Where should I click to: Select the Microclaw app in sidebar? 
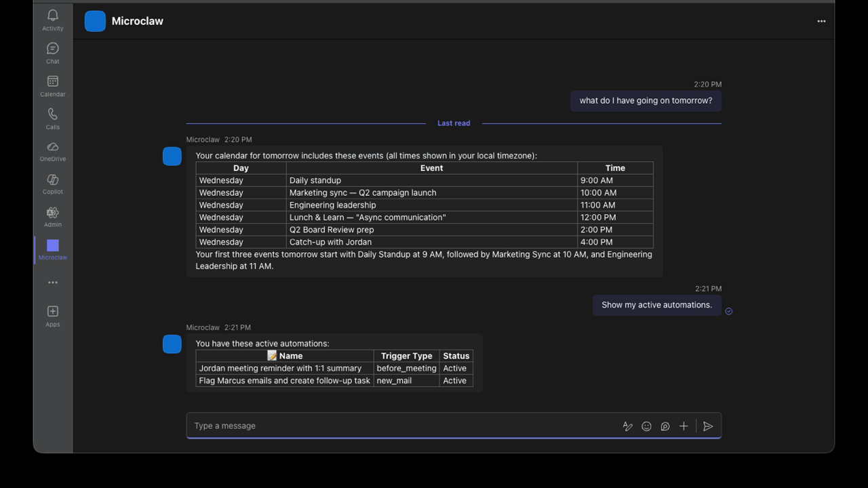[x=53, y=249]
